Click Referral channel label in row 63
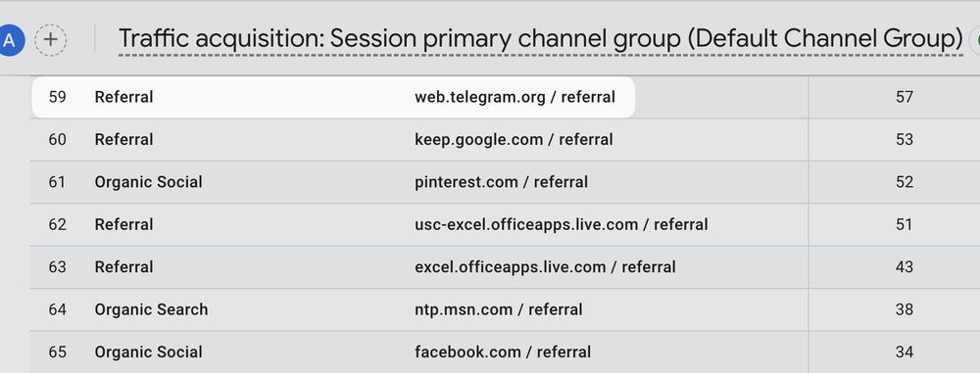 [123, 267]
